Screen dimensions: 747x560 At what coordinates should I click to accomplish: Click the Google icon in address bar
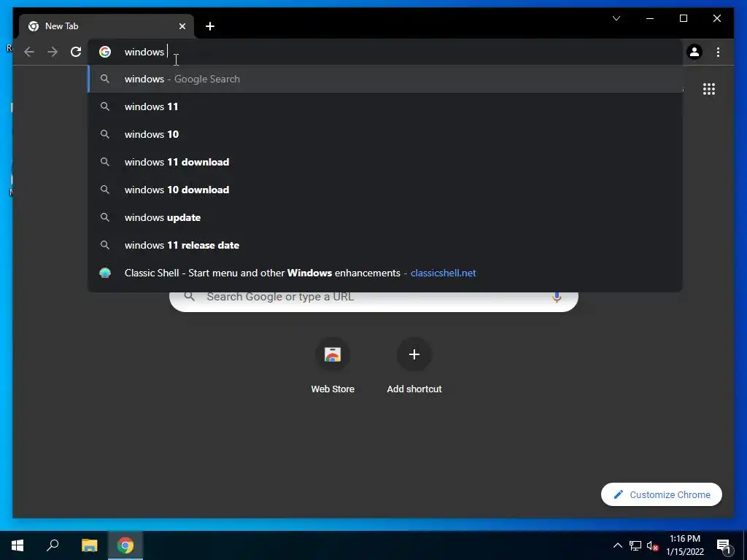(105, 52)
